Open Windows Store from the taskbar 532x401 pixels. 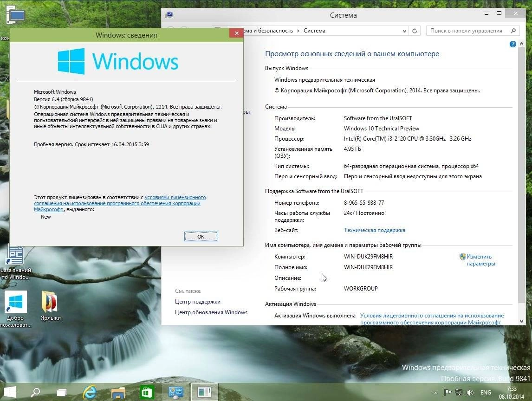pos(147,393)
